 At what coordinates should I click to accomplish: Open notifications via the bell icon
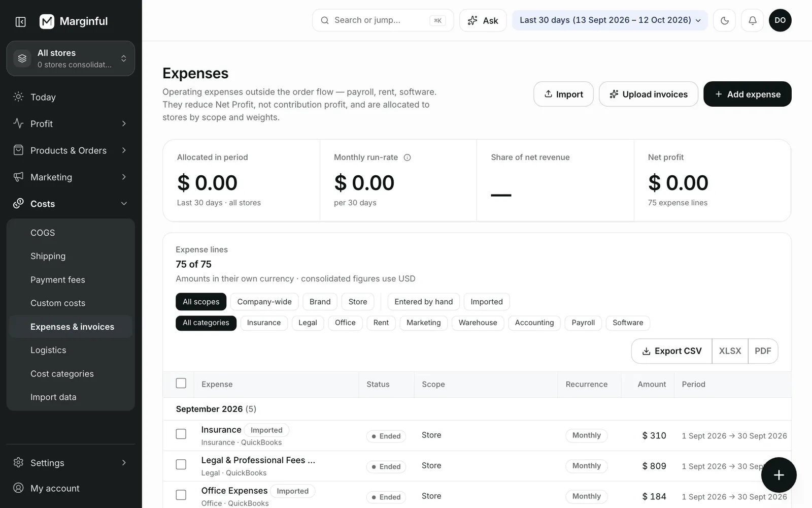pyautogui.click(x=752, y=20)
